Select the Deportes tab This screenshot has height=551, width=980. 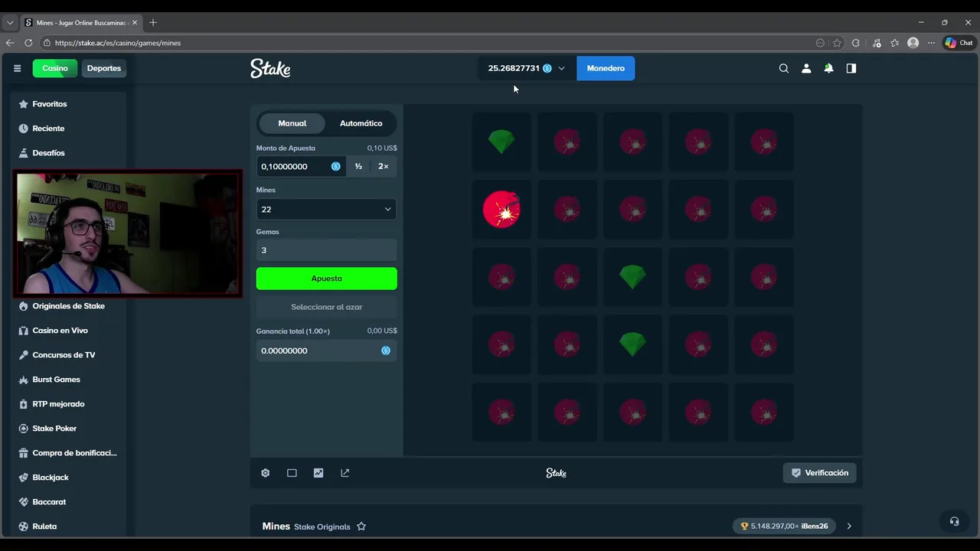tap(104, 68)
